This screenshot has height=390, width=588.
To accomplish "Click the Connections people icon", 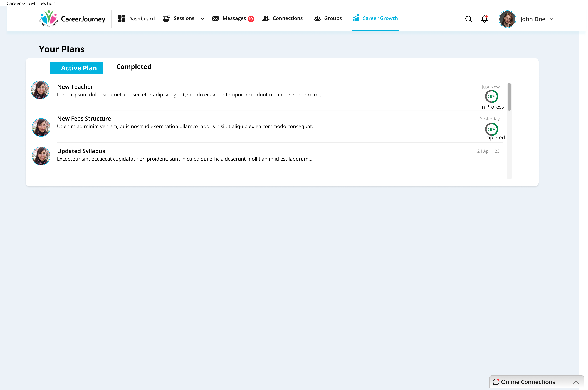I will [x=266, y=18].
